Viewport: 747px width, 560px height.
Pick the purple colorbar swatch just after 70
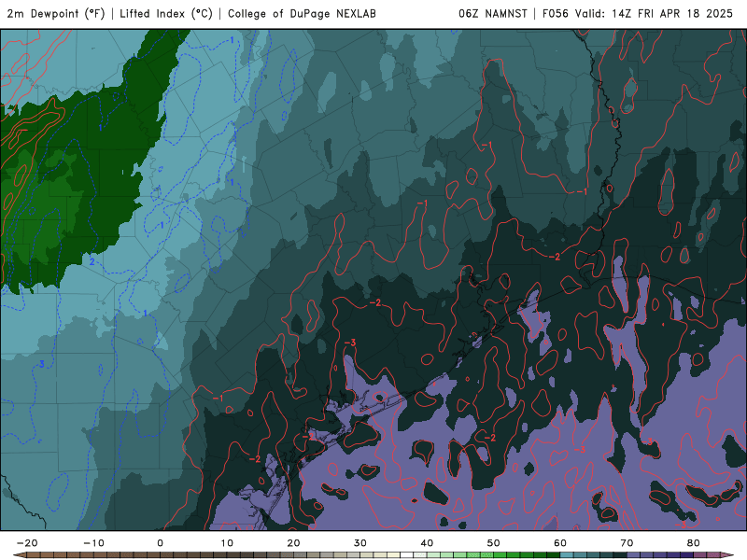(x=634, y=555)
